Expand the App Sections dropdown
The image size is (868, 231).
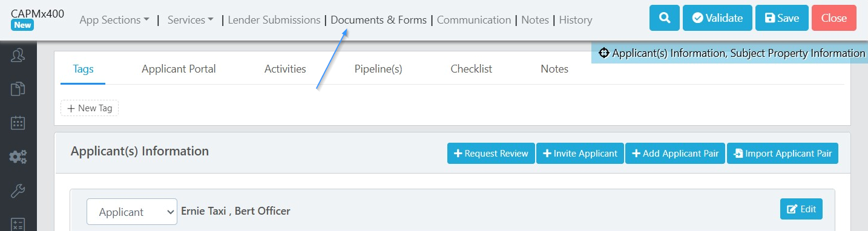114,20
